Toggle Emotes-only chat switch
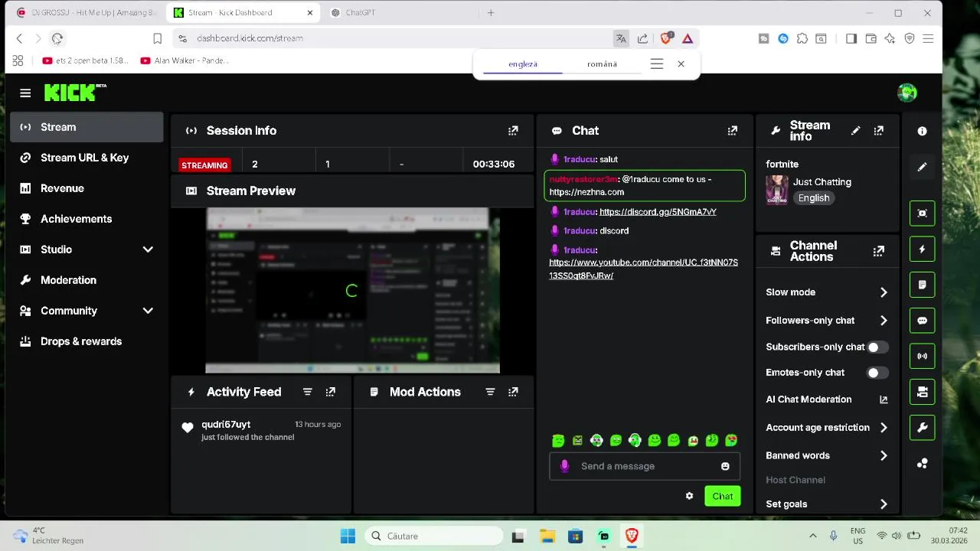 (877, 373)
